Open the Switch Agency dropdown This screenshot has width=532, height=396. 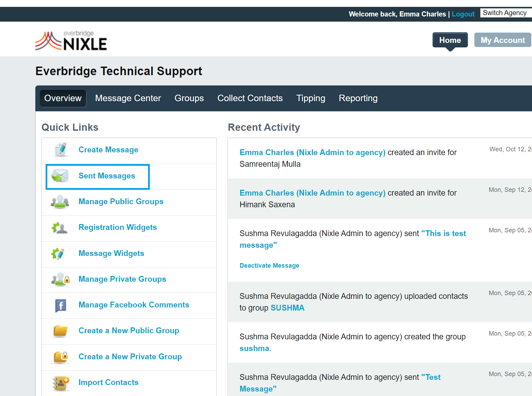tap(506, 13)
